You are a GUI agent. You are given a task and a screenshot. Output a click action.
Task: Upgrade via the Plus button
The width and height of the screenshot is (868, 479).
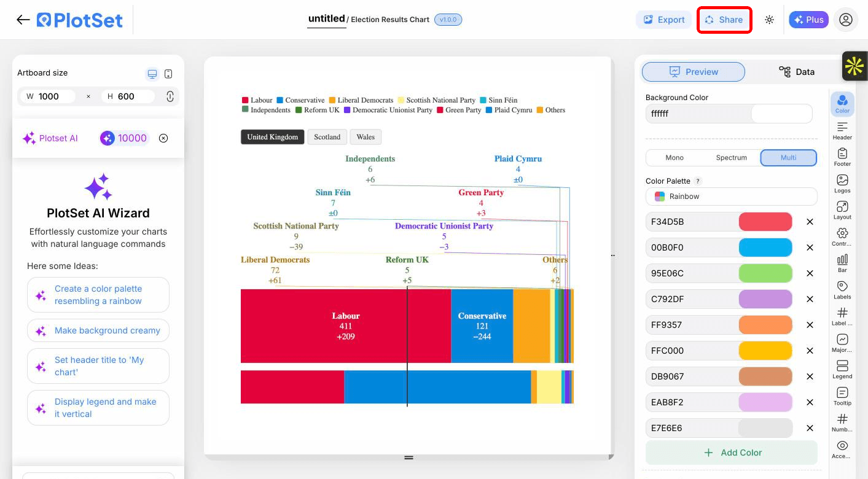(x=808, y=20)
